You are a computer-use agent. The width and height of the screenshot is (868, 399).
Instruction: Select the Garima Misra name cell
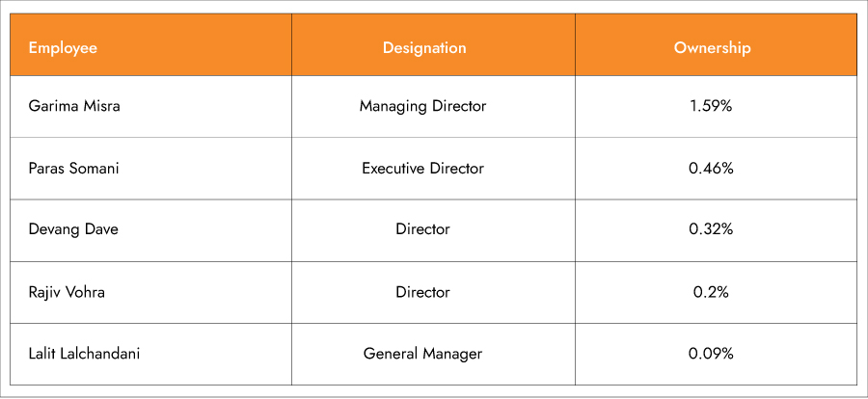tap(74, 106)
